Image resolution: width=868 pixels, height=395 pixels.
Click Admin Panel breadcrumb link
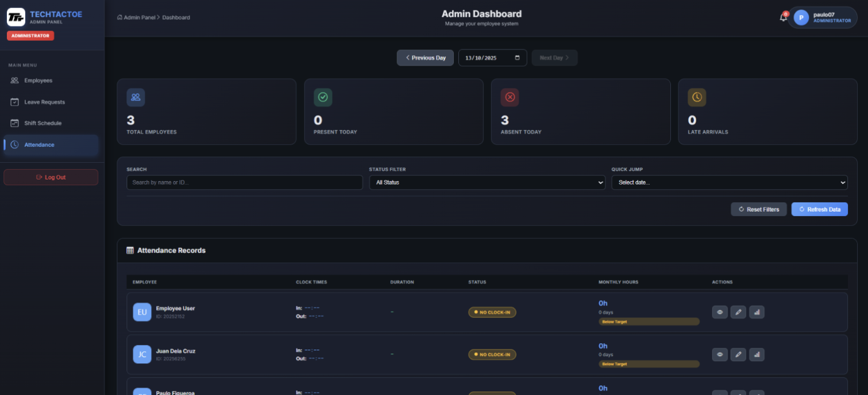140,17
